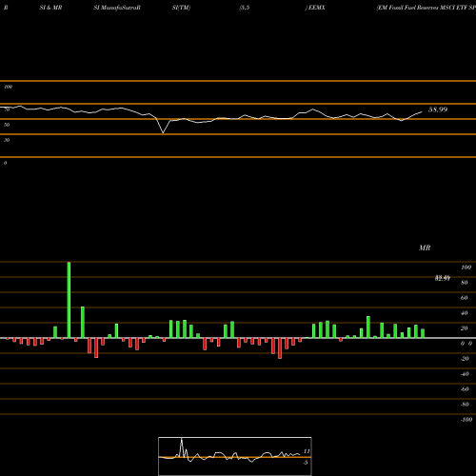Click the "MR" label above the bar chart
The height and width of the screenshot is (476, 476).
pos(425,248)
